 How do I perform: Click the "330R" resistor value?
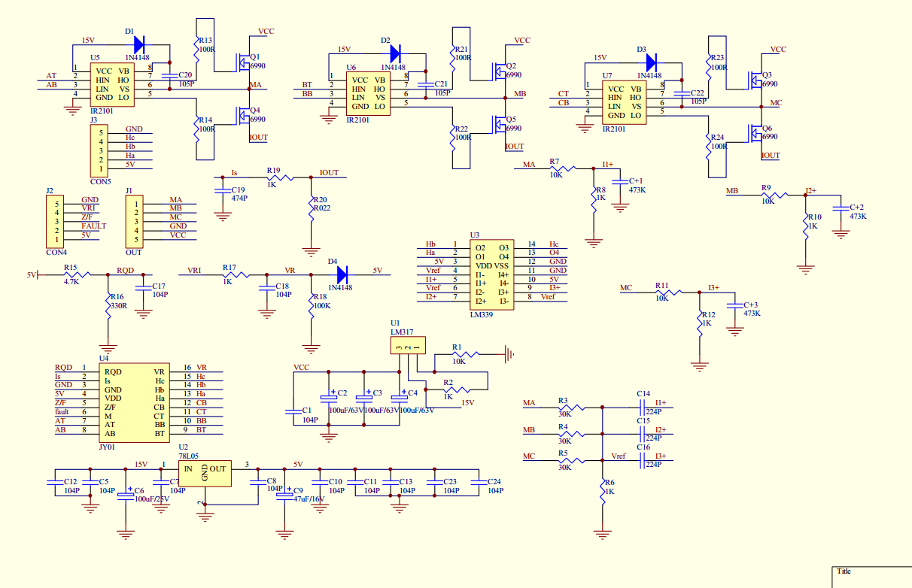[119, 306]
